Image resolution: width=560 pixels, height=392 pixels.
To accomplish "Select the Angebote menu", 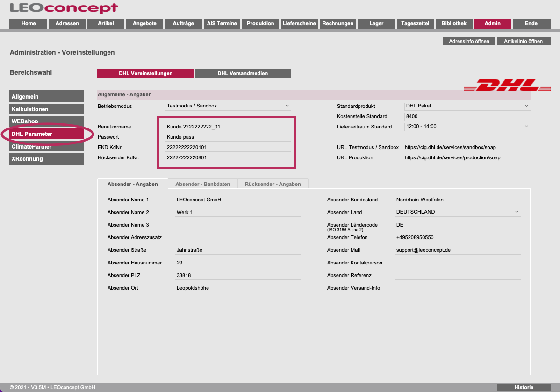I will tap(144, 23).
